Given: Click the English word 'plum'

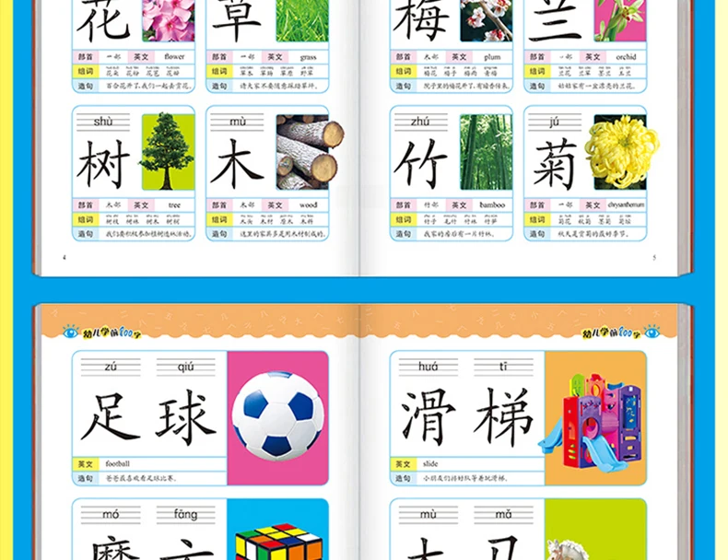Looking at the screenshot, I should (x=492, y=57).
